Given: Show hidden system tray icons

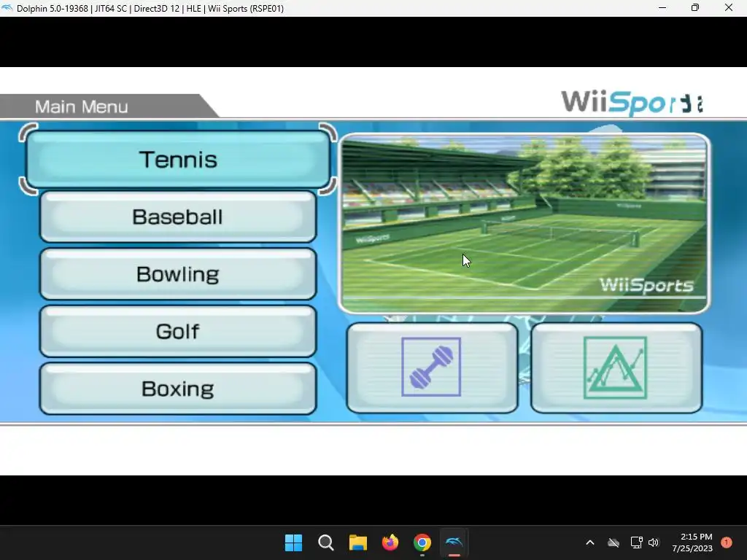Looking at the screenshot, I should tap(589, 542).
